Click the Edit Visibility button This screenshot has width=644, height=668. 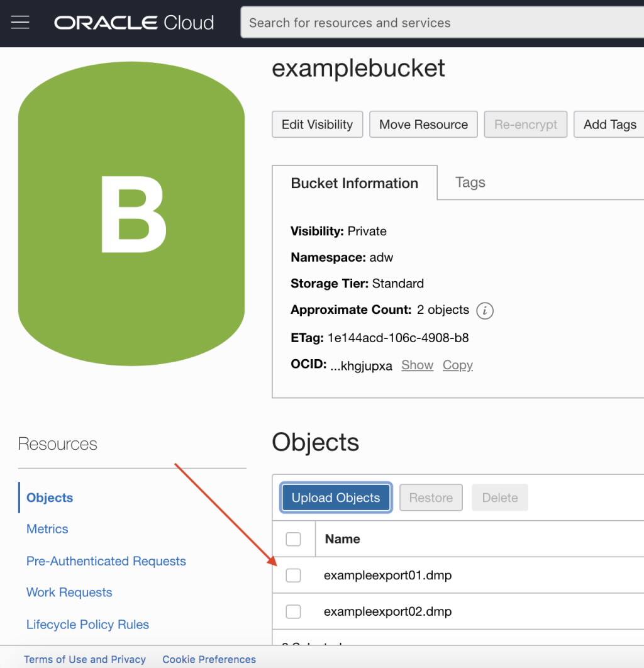[x=317, y=124]
